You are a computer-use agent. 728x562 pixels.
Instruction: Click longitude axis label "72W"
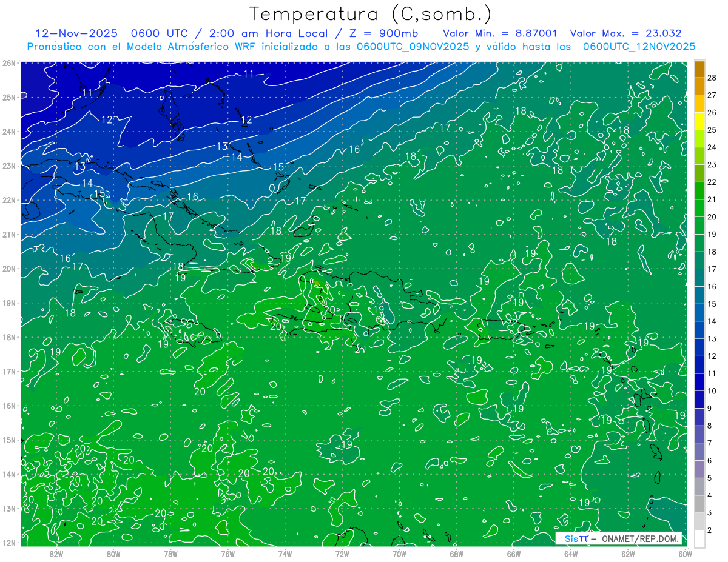[x=342, y=554]
